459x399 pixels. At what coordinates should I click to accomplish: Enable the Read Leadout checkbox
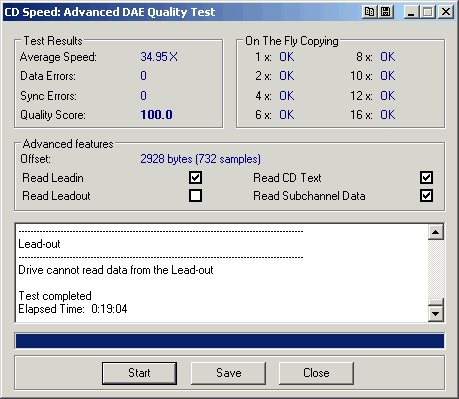point(195,196)
